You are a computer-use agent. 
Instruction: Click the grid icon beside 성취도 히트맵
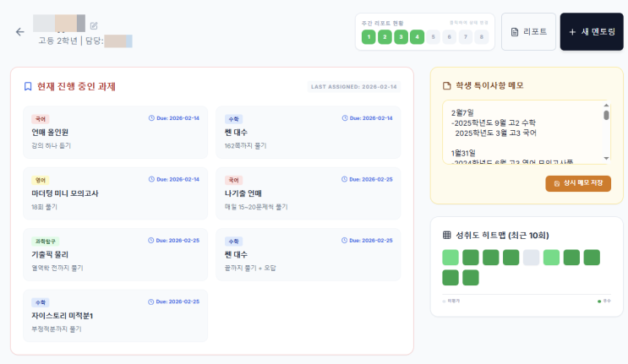[x=447, y=235]
